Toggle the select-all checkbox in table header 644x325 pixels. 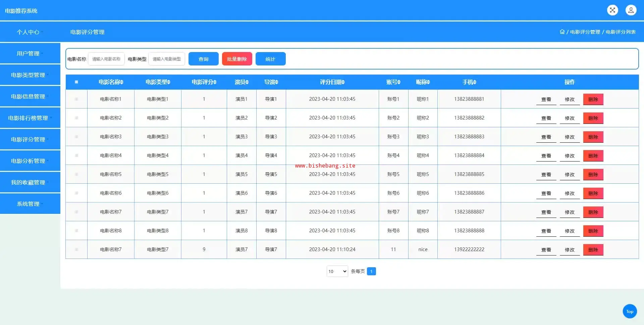(76, 82)
